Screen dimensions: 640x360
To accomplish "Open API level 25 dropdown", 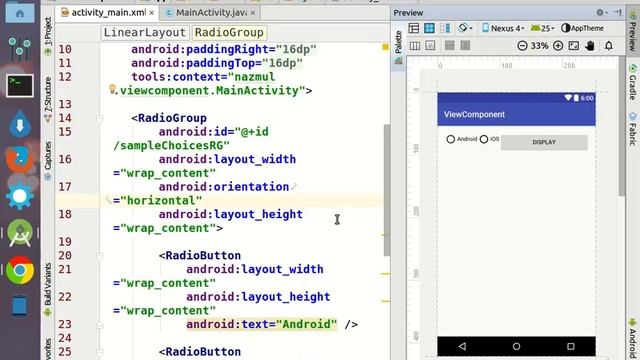I will pyautogui.click(x=542, y=28).
